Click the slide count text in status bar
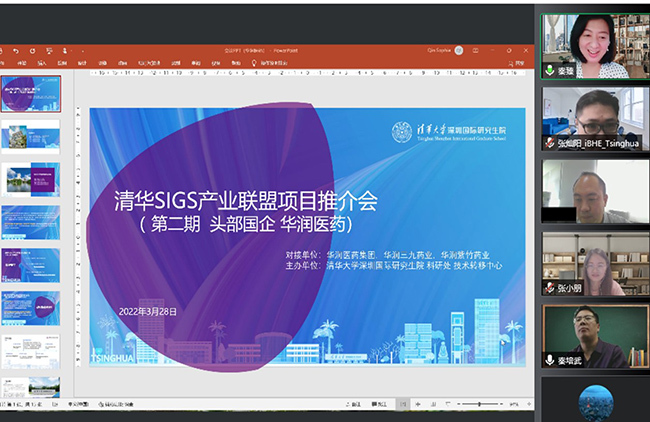The width and height of the screenshot is (650, 422). pos(22,404)
